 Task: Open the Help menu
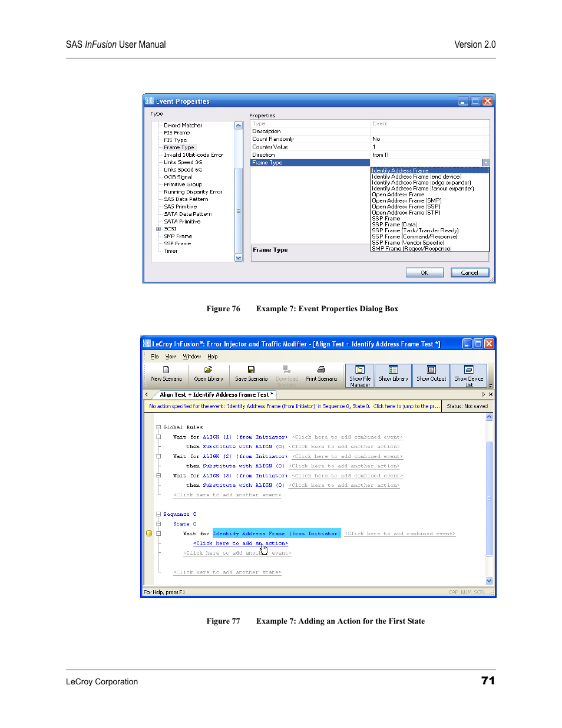pyautogui.click(x=213, y=356)
